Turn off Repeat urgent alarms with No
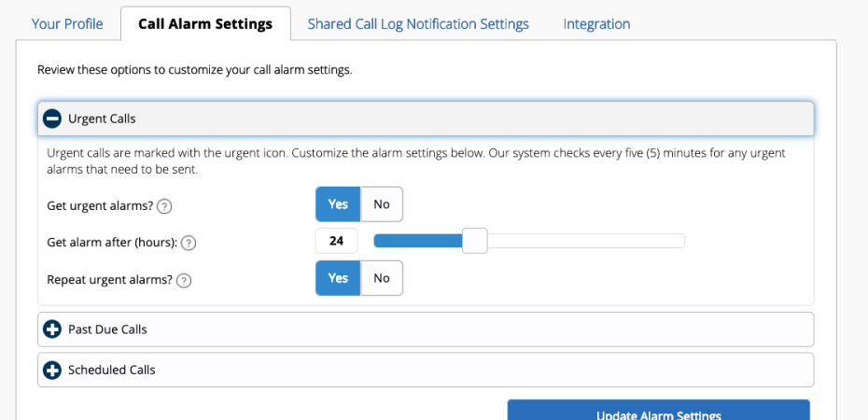This screenshot has height=420, width=868. coord(382,278)
